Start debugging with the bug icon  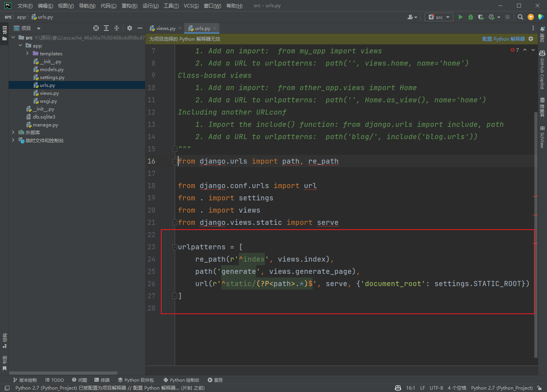[471, 17]
